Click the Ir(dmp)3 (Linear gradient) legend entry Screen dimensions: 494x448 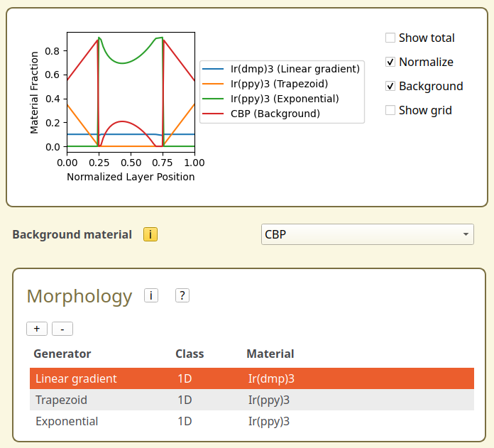295,69
